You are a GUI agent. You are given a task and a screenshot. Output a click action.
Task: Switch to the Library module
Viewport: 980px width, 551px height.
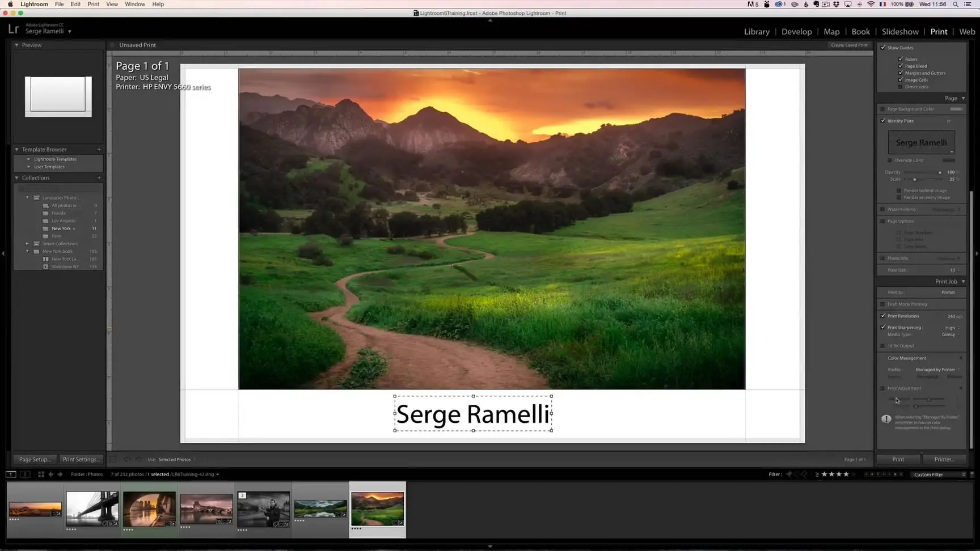(757, 32)
